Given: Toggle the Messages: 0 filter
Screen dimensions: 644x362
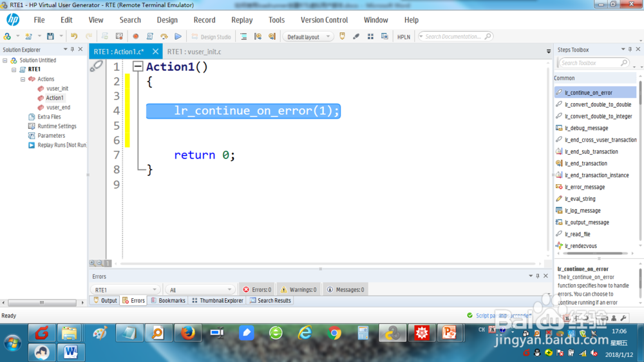Looking at the screenshot, I should pyautogui.click(x=345, y=290).
